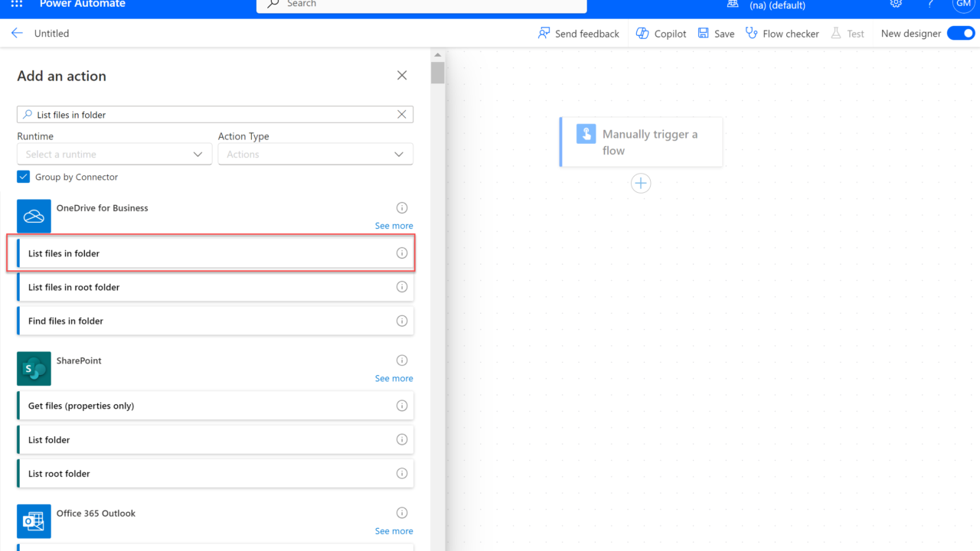The height and width of the screenshot is (551, 980).
Task: Click the OneDrive for Business connector icon
Action: [34, 216]
